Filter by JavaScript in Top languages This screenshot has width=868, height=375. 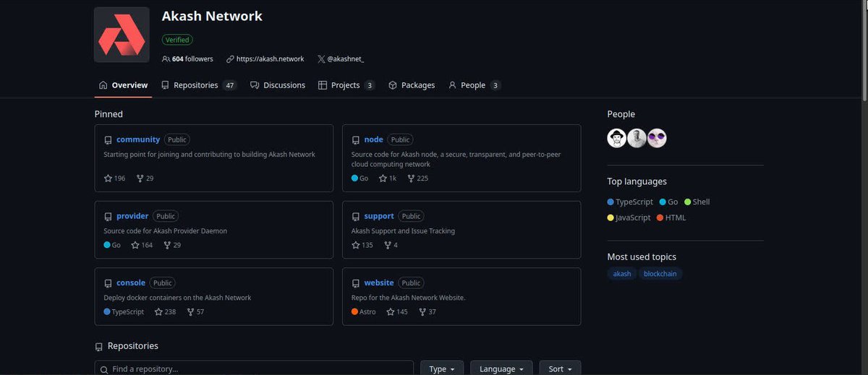[629, 217]
